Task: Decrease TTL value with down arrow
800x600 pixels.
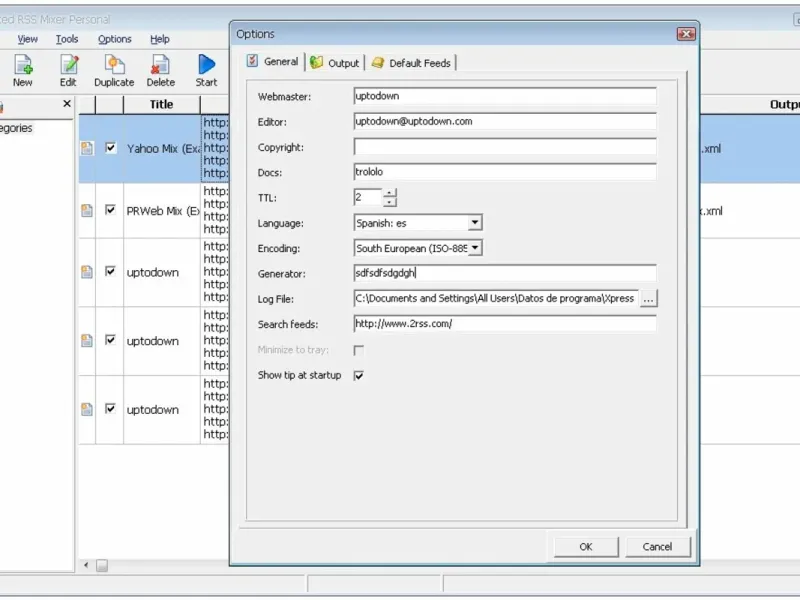Action: point(389,202)
